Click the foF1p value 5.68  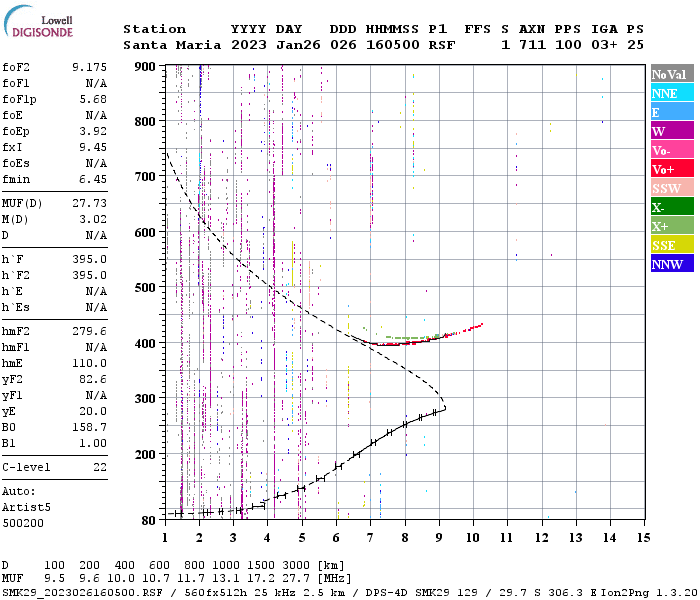tap(93, 99)
